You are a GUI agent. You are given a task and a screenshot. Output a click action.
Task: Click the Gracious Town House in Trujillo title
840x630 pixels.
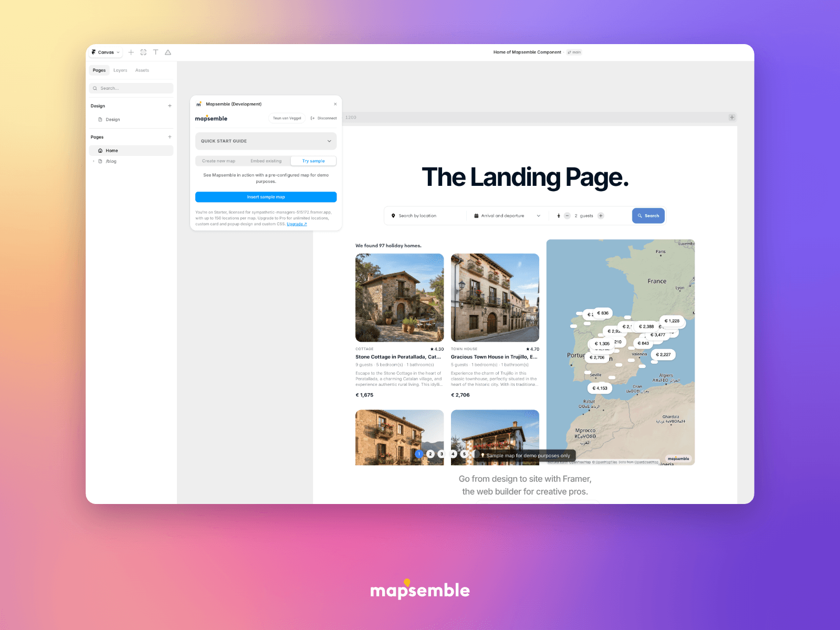[x=494, y=357]
